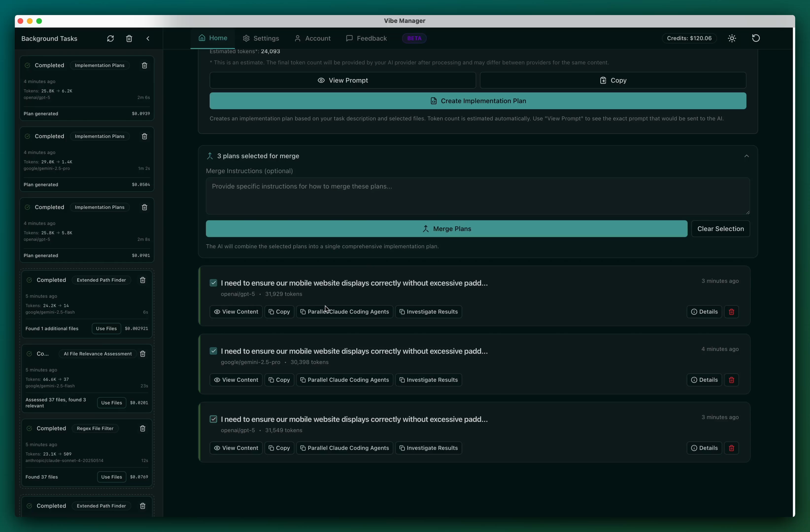Delete the Regex File Filter task
This screenshot has width=810, height=532.
coord(143,428)
